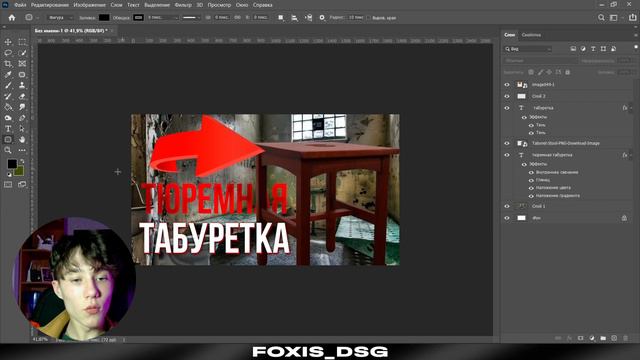Filter layers by pixel layer icon

tap(573, 49)
